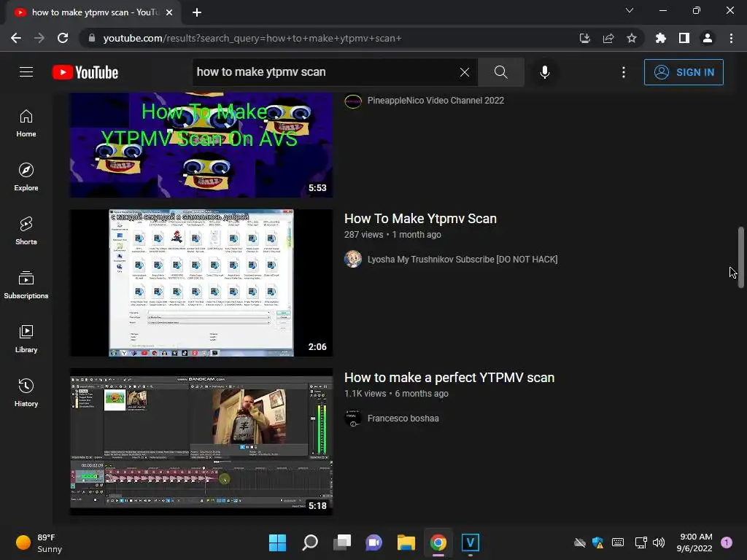Screen dimensions: 747x560
Task: Open PineappleNico Video Channel 2022
Action: tap(436, 101)
